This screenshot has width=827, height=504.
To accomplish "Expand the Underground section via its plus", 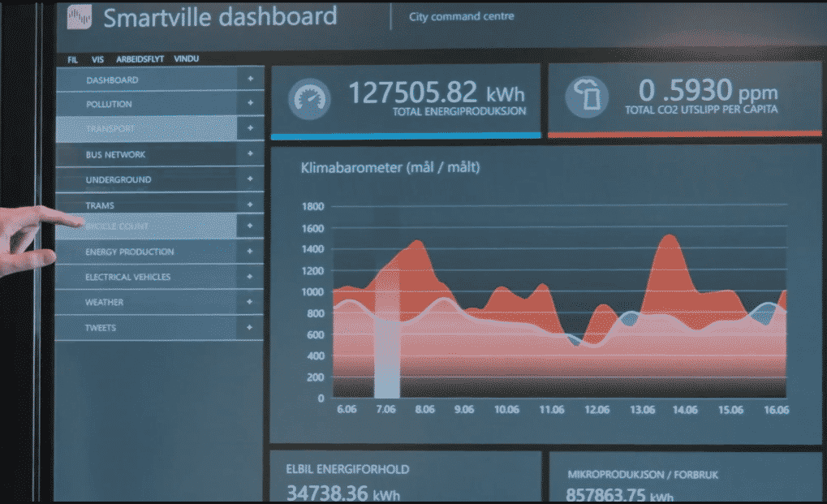I will pos(251,179).
